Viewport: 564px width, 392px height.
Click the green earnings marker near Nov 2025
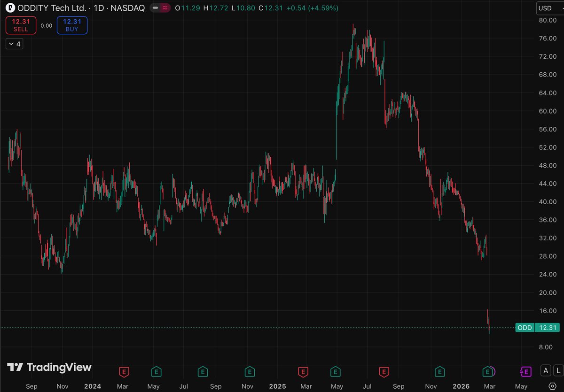439,372
